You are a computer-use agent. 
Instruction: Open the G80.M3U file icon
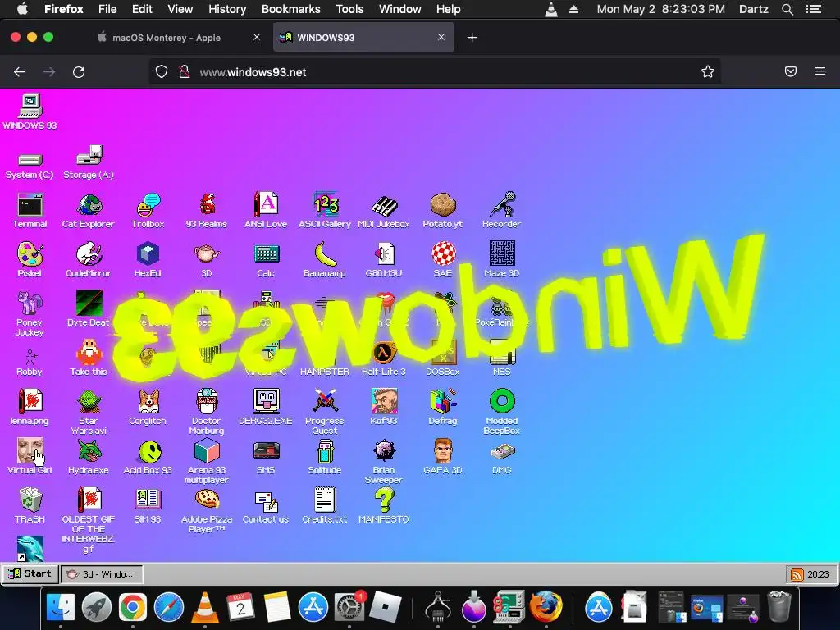coord(384,260)
